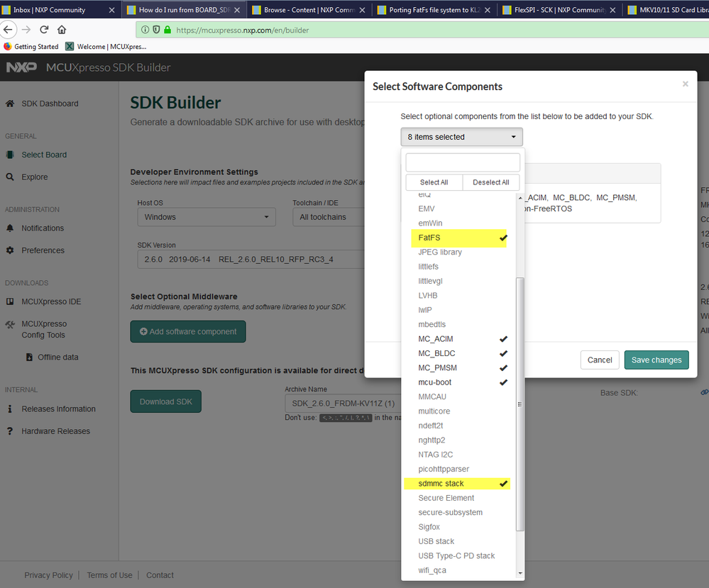Image resolution: width=709 pixels, height=588 pixels.
Task: Click the Cancel button in dialog
Action: 600,360
